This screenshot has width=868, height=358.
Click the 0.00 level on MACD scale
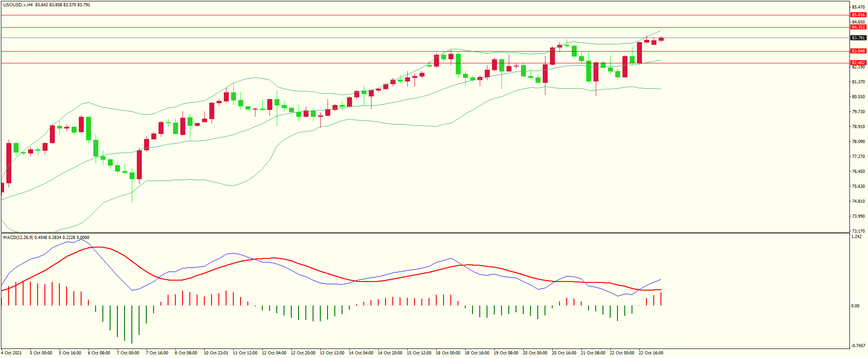[x=855, y=306]
